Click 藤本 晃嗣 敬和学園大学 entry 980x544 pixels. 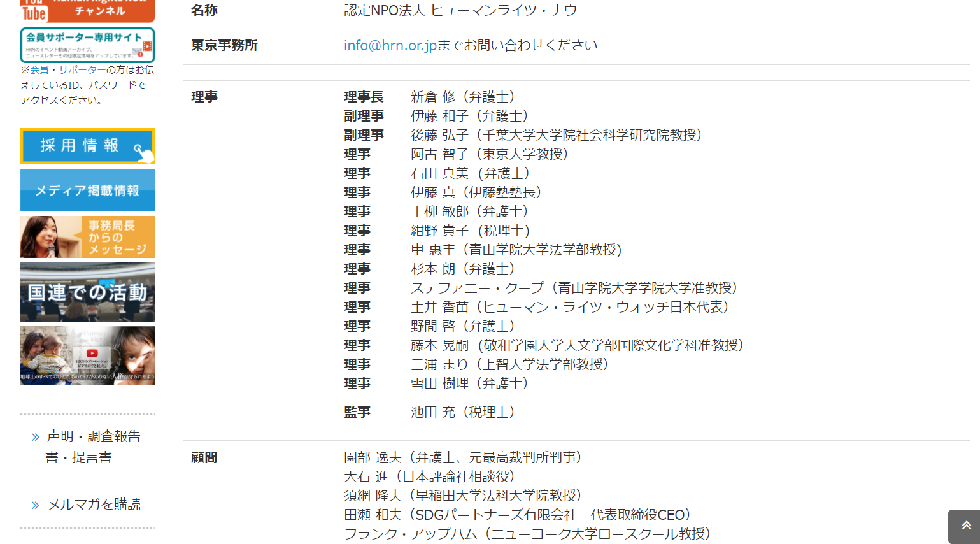[x=578, y=345]
